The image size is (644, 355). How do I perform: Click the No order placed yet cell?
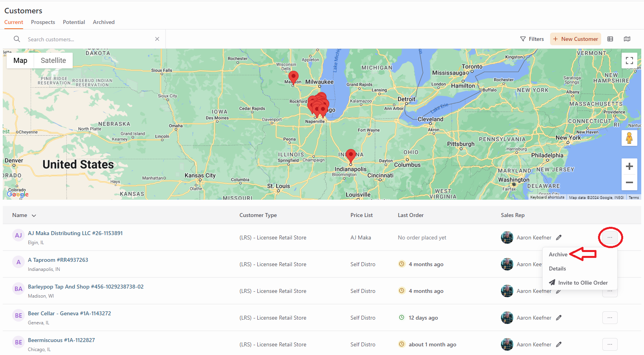[x=422, y=237]
